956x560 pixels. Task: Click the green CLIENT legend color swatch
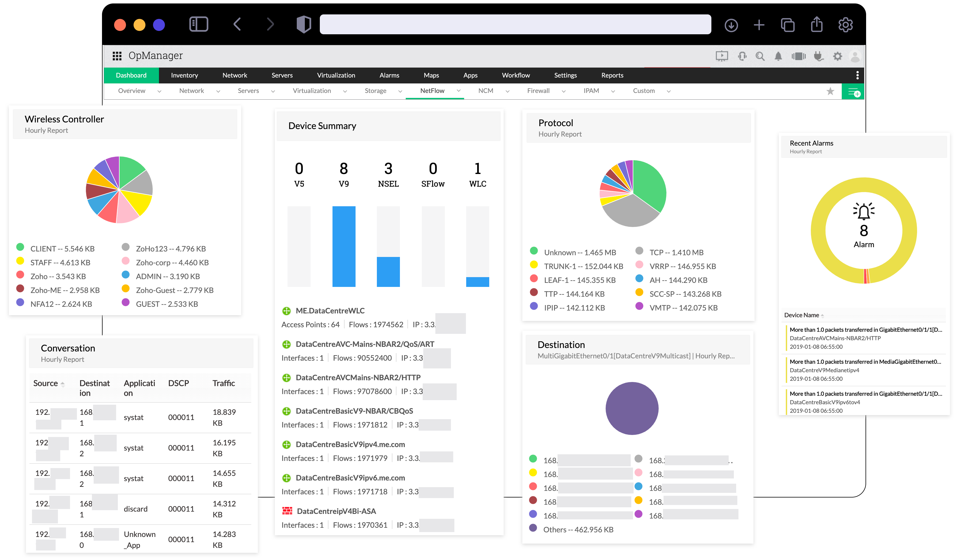click(x=20, y=247)
